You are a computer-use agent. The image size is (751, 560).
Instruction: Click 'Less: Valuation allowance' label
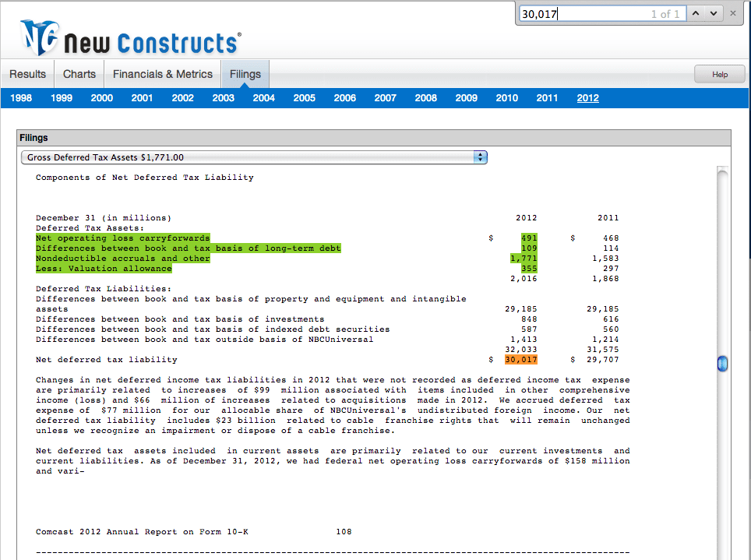(104, 268)
